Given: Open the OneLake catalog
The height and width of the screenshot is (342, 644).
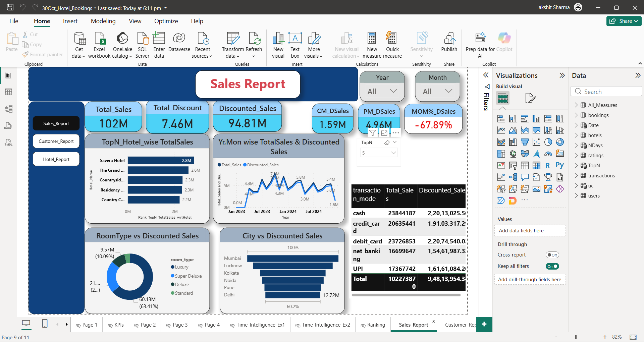Looking at the screenshot, I should (122, 45).
